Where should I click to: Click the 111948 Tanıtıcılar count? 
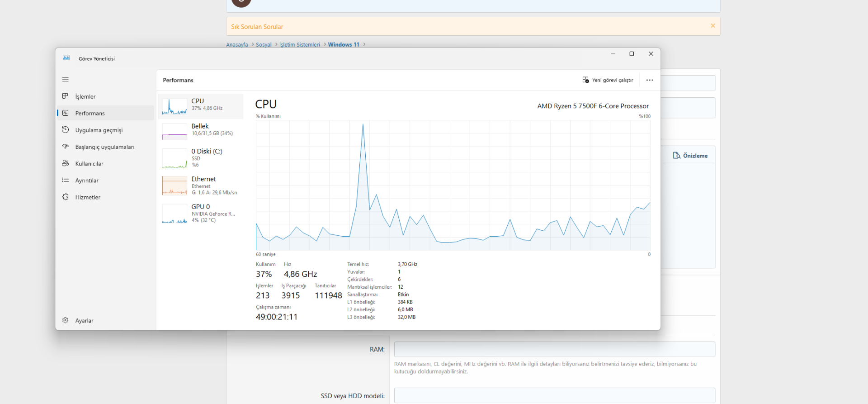pyautogui.click(x=328, y=295)
